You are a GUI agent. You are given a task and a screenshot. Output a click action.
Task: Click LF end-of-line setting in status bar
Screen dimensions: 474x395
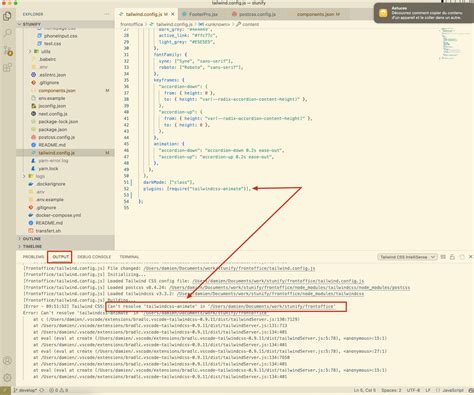pos(428,390)
